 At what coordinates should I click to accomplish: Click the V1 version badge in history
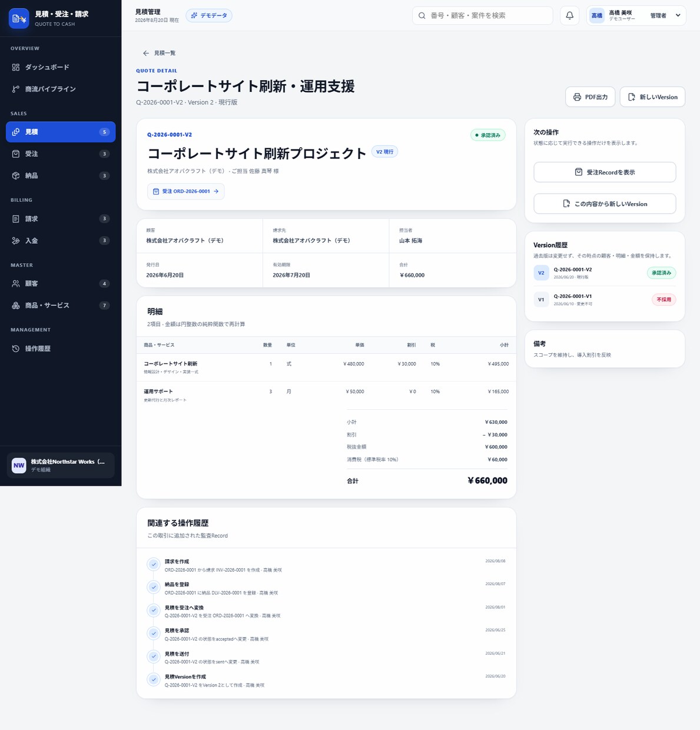[x=541, y=299]
